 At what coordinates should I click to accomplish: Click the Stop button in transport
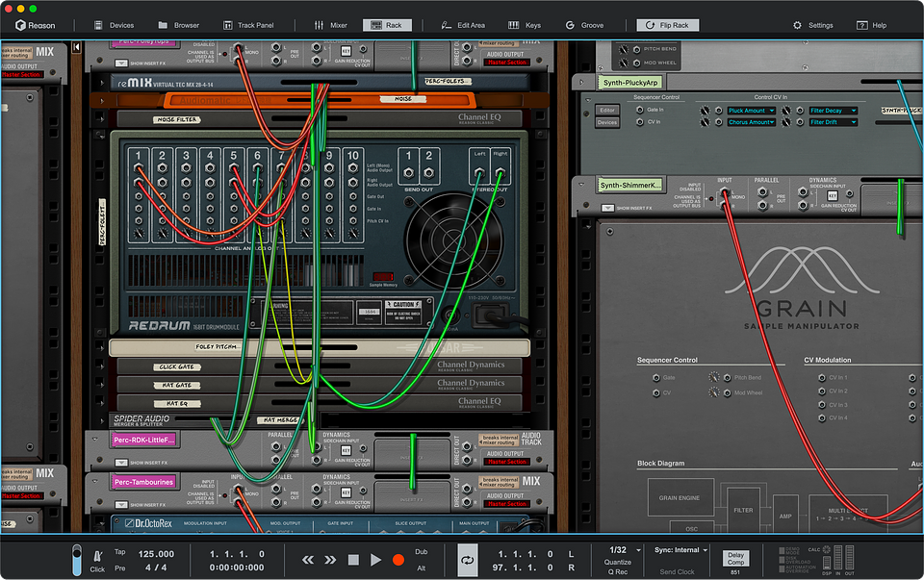353,560
